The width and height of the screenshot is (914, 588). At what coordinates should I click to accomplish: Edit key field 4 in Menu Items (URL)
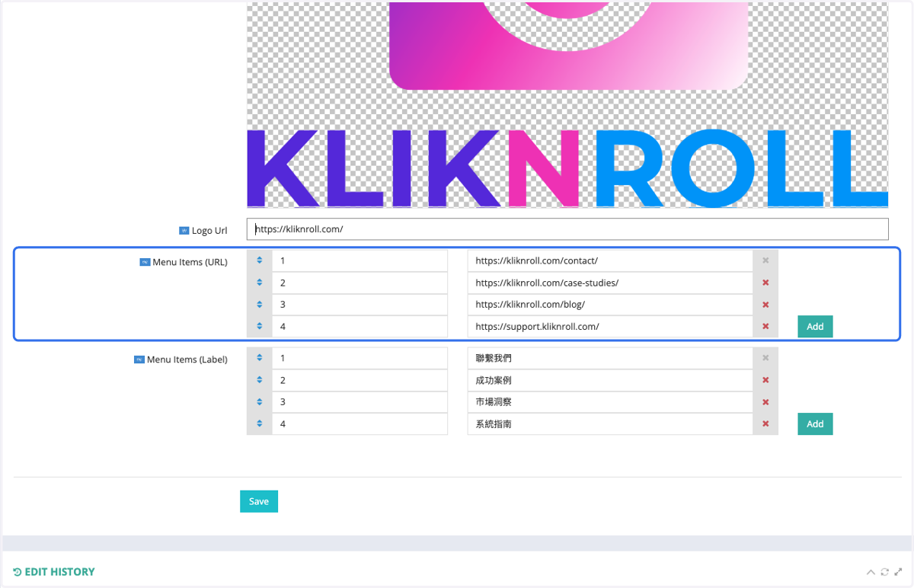pyautogui.click(x=360, y=326)
